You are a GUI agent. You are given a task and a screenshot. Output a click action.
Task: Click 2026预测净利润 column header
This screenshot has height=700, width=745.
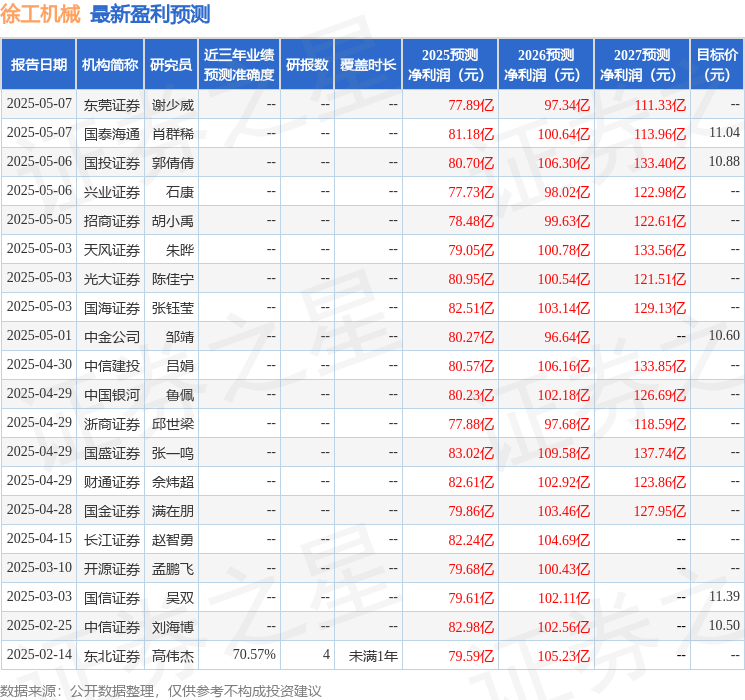(x=546, y=65)
